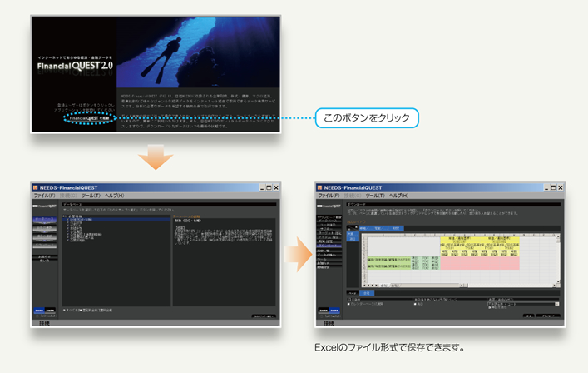588x373 pixels.
Task: Click the spreadsheet horizontal scrollbar right arrow
Action: pyautogui.click(x=554, y=286)
